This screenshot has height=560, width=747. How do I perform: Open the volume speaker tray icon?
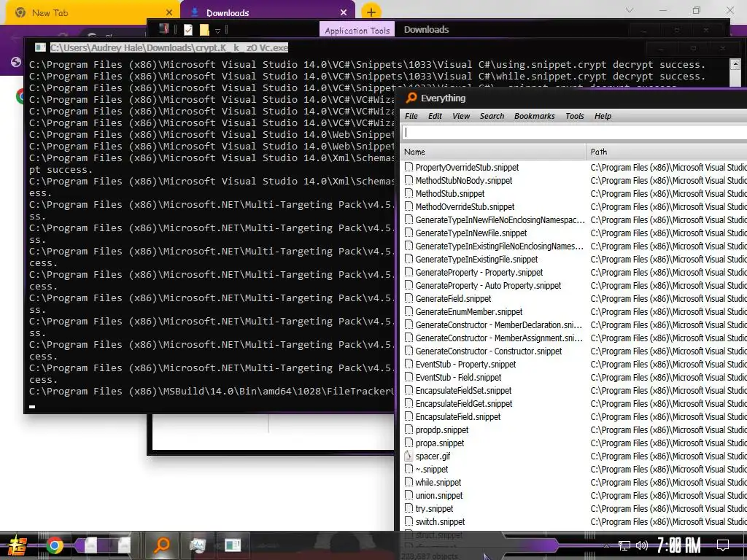coord(642,545)
